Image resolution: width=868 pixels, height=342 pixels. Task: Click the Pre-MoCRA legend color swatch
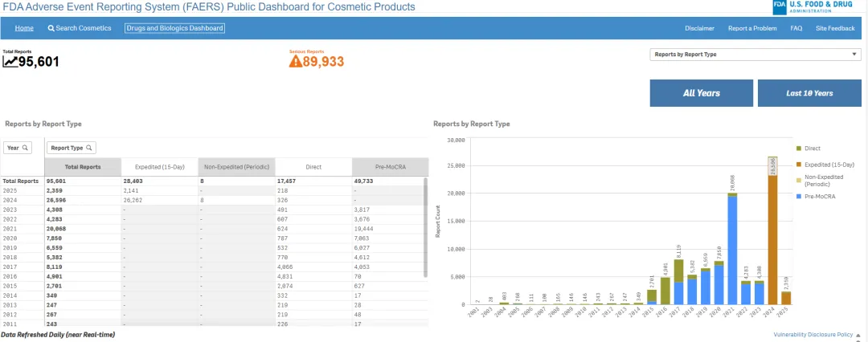799,197
